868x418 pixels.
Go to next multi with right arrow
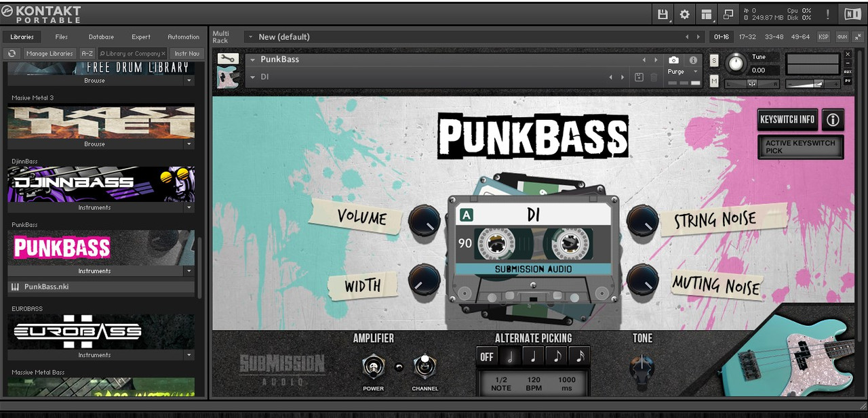[x=698, y=37]
